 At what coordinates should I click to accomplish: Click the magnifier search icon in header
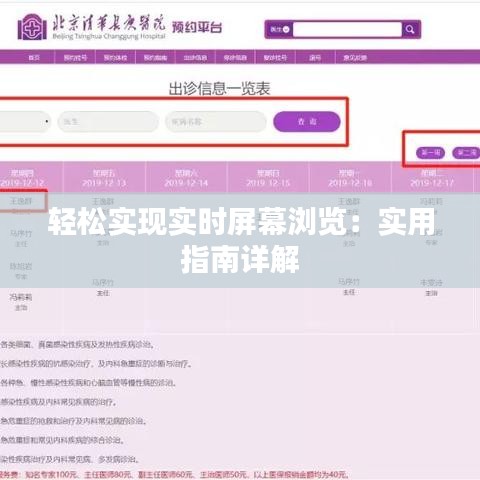410,29
